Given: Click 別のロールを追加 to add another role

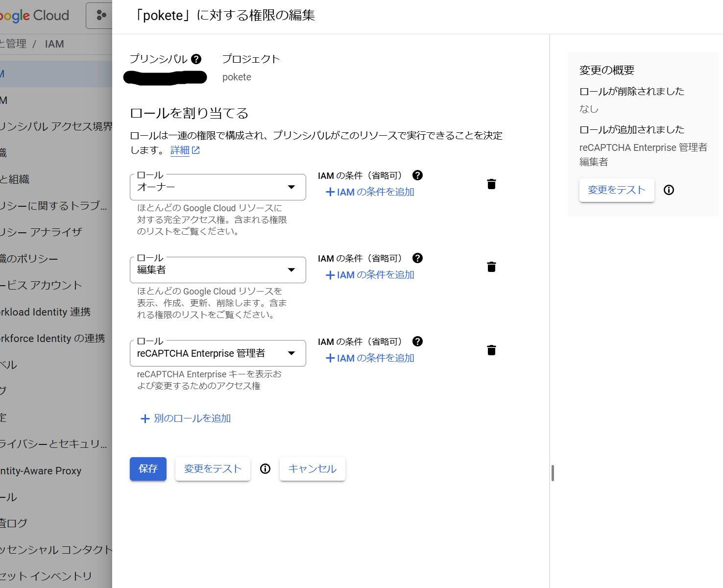Looking at the screenshot, I should click(x=186, y=418).
